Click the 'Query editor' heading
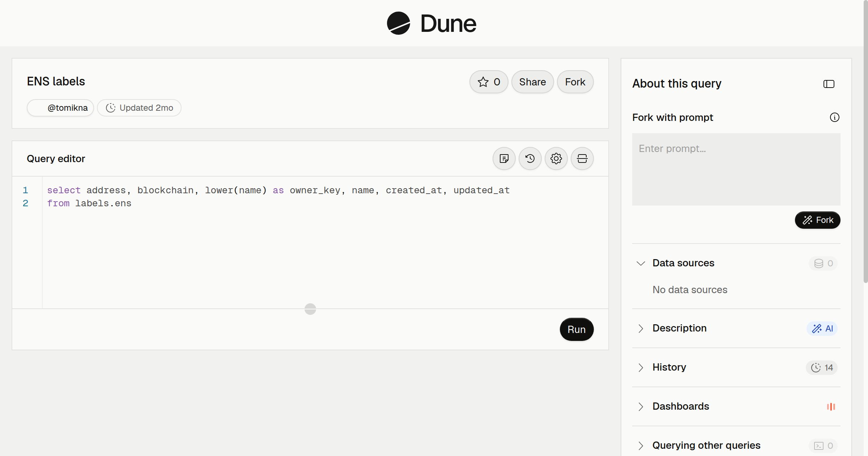This screenshot has height=456, width=868. click(x=56, y=159)
